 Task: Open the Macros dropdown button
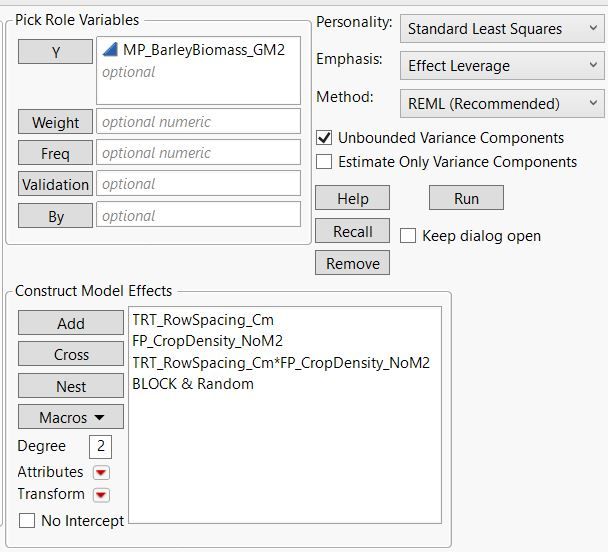(x=71, y=417)
